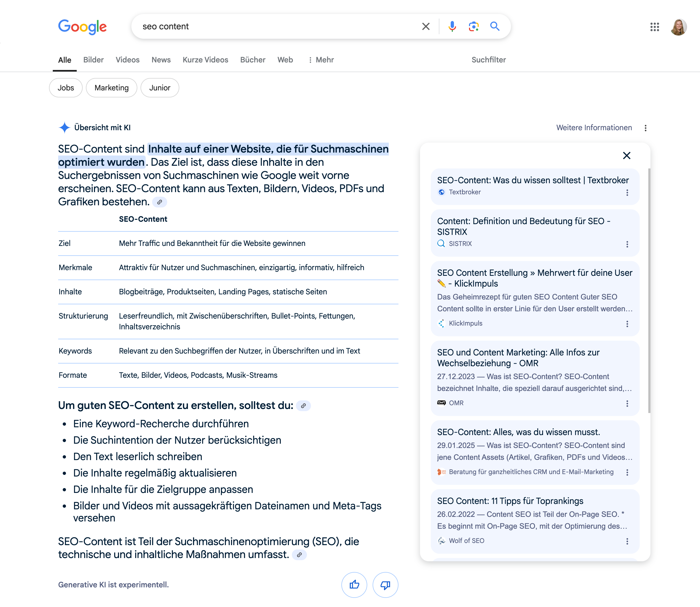Open the Suchfilter tools
This screenshot has width=700, height=607.
coord(488,60)
